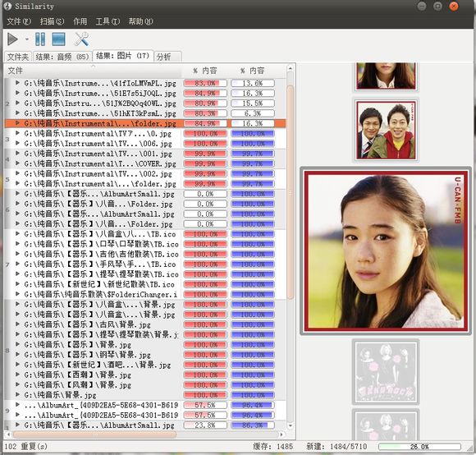Sort by the first % 内容 column header
Image resolution: width=476 pixels, height=455 pixels.
pyautogui.click(x=205, y=71)
